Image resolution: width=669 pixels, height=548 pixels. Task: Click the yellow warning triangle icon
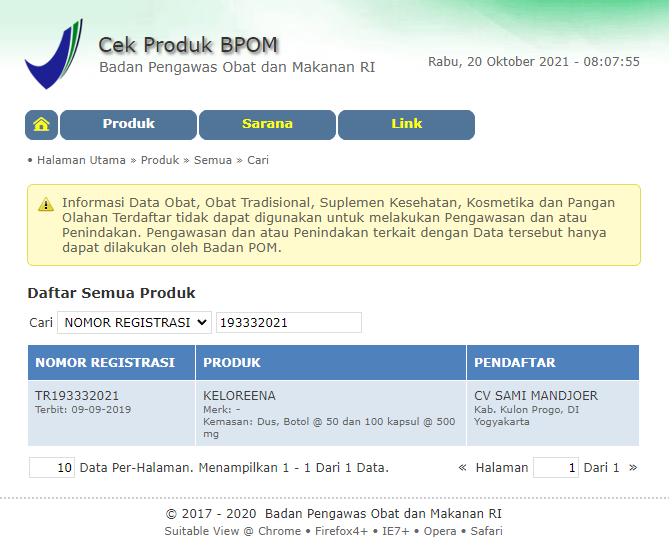[46, 204]
